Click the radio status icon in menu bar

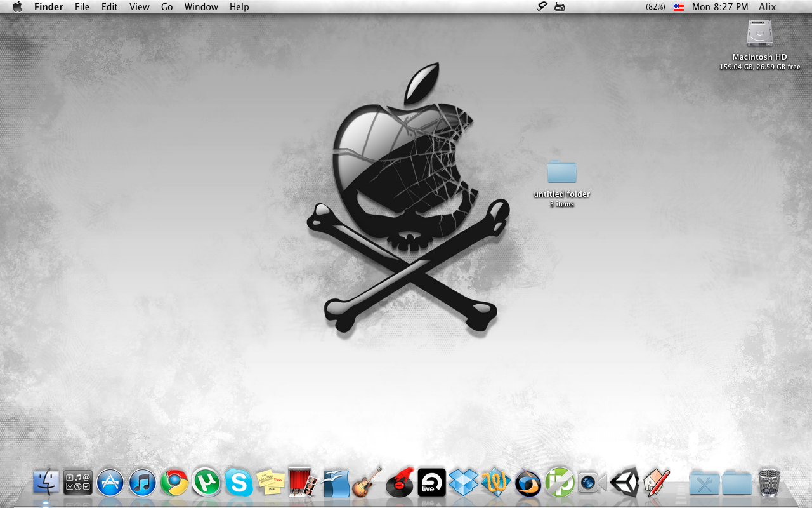coord(560,7)
